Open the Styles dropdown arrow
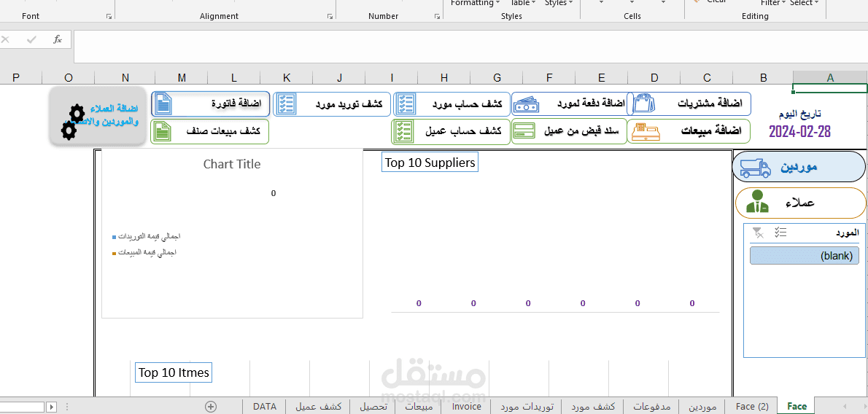Viewport: 868px width, 414px height. click(559, 4)
